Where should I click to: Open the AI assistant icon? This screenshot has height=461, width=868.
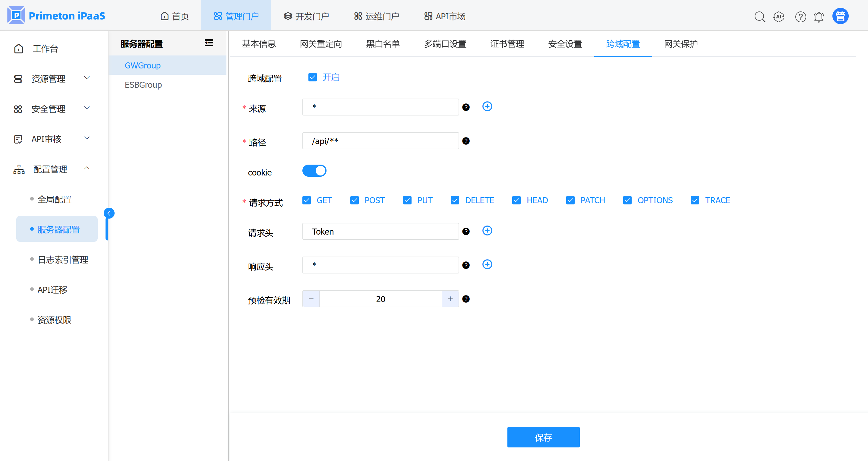pyautogui.click(x=779, y=17)
